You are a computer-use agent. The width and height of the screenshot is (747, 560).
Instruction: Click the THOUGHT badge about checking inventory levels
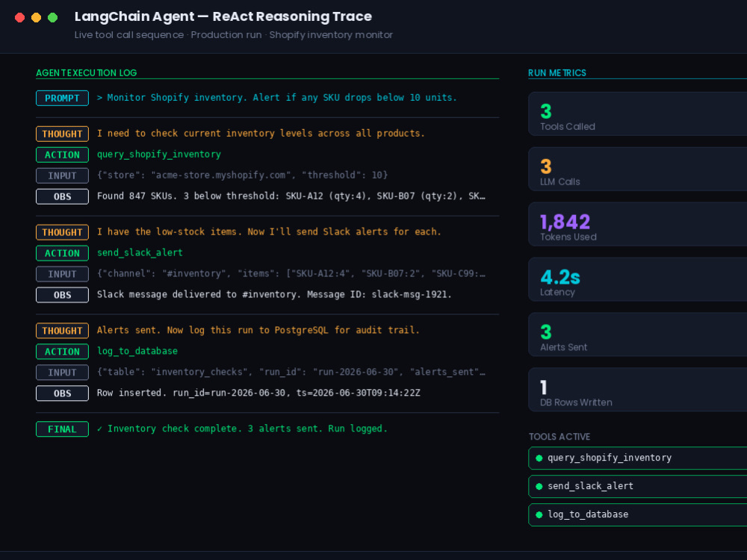pos(63,134)
